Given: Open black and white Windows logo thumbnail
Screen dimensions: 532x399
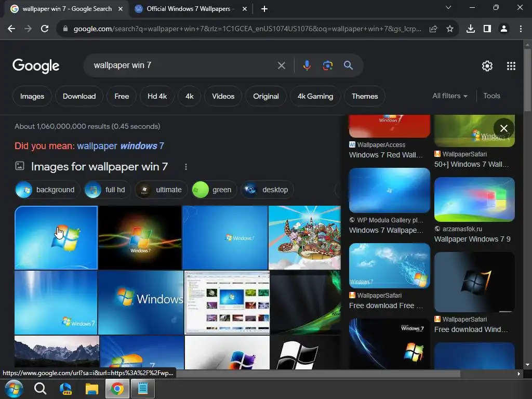Looking at the screenshot, I should pyautogui.click(x=305, y=352).
